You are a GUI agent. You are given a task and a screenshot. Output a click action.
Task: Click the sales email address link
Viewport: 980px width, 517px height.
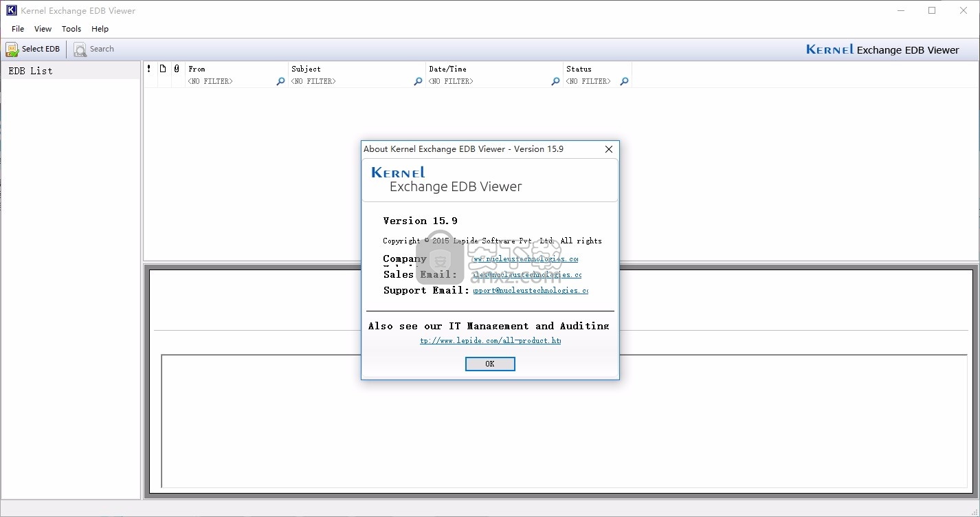(527, 274)
